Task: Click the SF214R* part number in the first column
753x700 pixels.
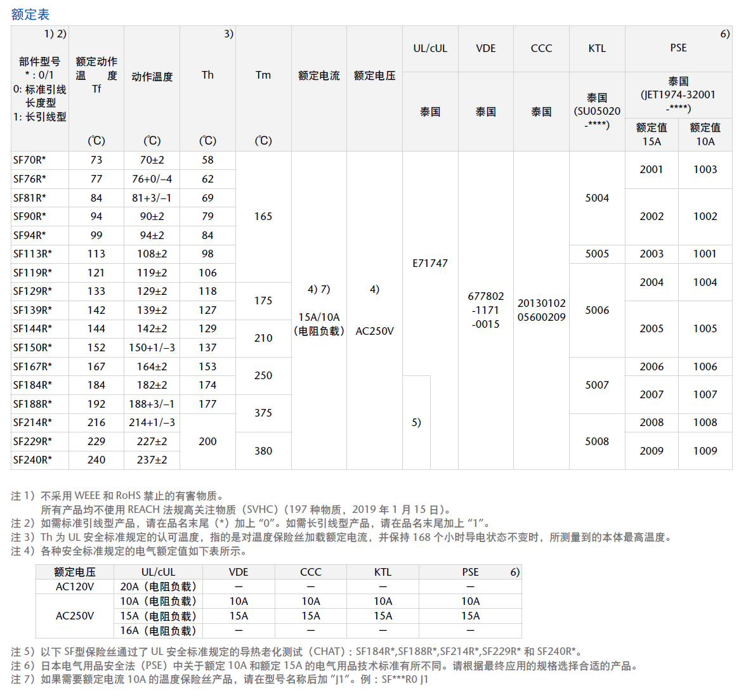Action: (x=32, y=422)
